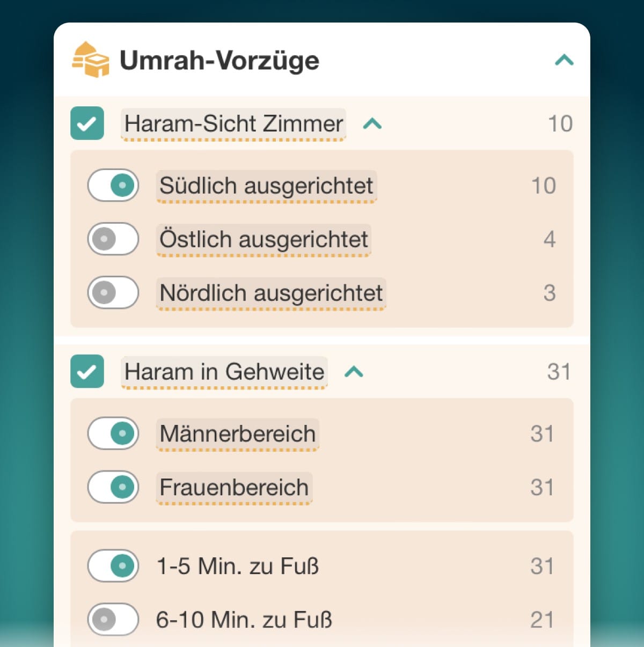Click the Umrah-Vorzüge mosque icon
Screen dimensions: 644x647
(x=90, y=60)
